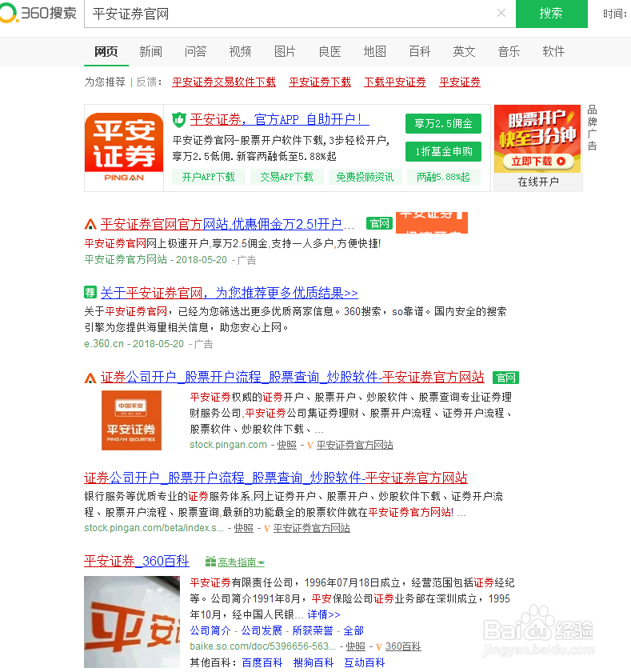Open the 百度百科 link

click(262, 662)
